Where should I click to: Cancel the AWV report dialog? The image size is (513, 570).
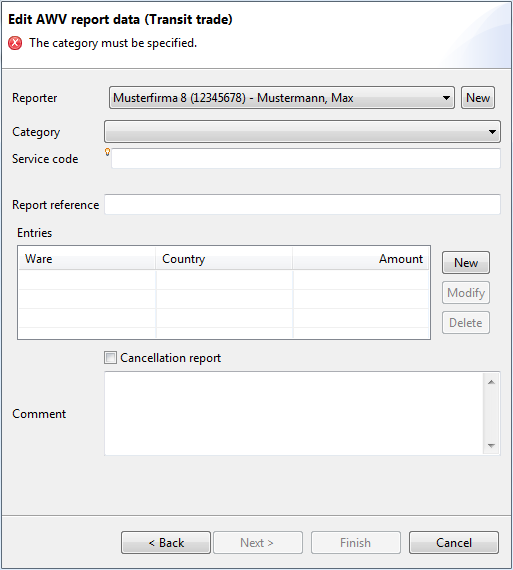[x=454, y=542]
